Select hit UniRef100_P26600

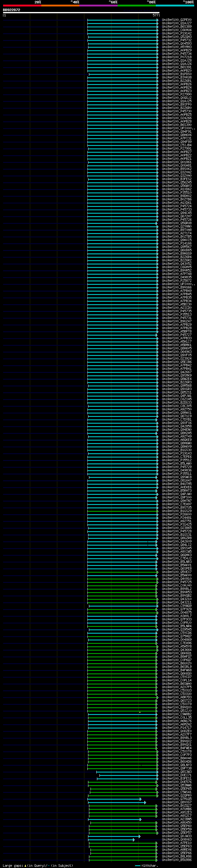pos(177,514)
